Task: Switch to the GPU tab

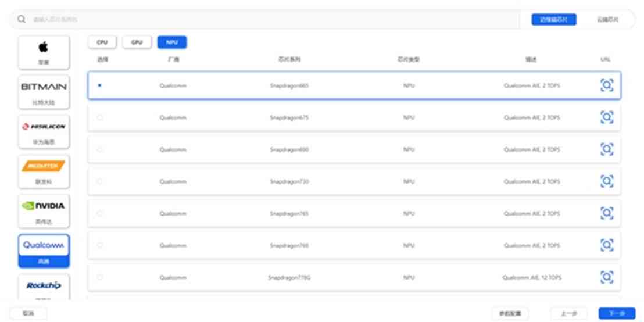Action: (x=137, y=42)
